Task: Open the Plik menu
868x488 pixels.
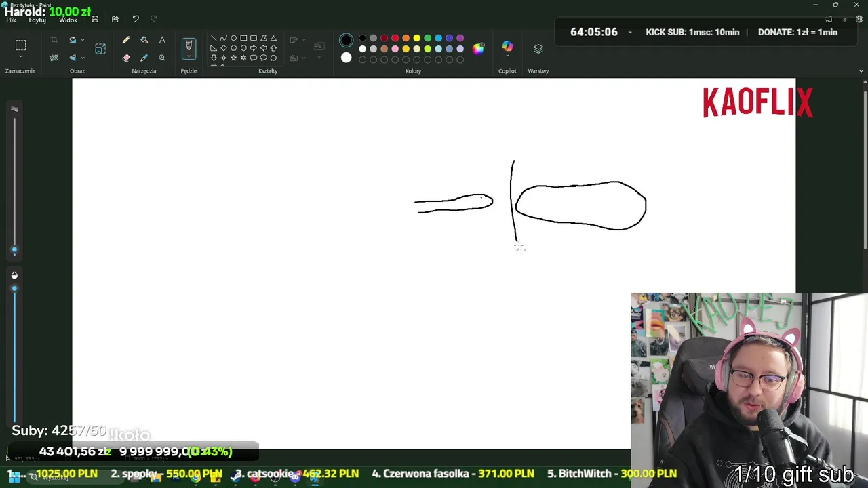Action: click(x=11, y=20)
